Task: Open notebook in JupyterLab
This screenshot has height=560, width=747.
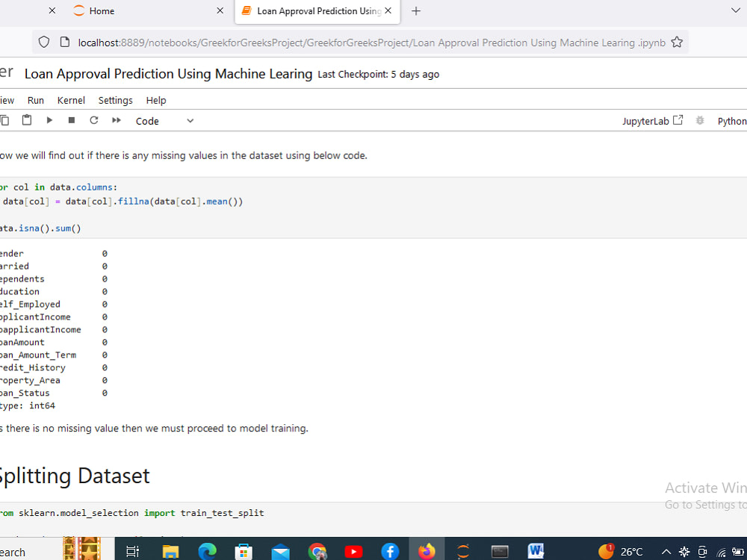Action: pyautogui.click(x=652, y=121)
